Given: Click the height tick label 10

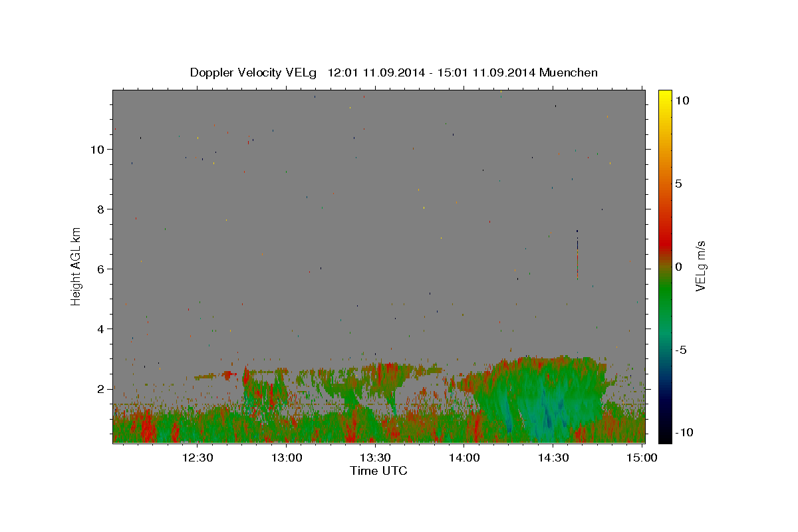Looking at the screenshot, I should pos(98,150).
